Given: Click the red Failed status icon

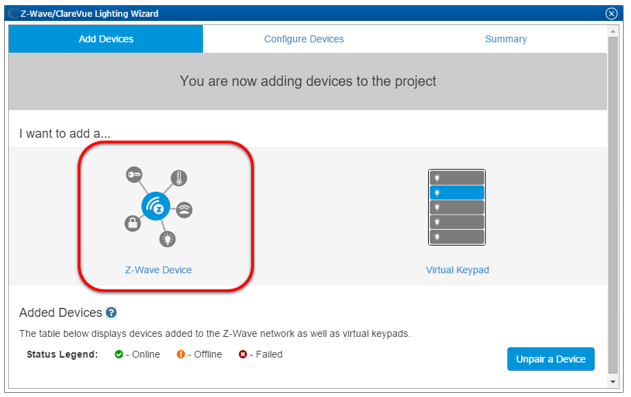Looking at the screenshot, I should (243, 354).
